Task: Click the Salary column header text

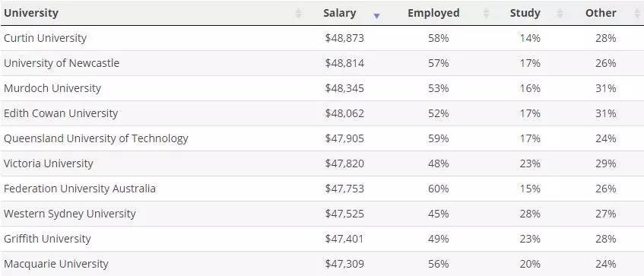Action: point(339,13)
